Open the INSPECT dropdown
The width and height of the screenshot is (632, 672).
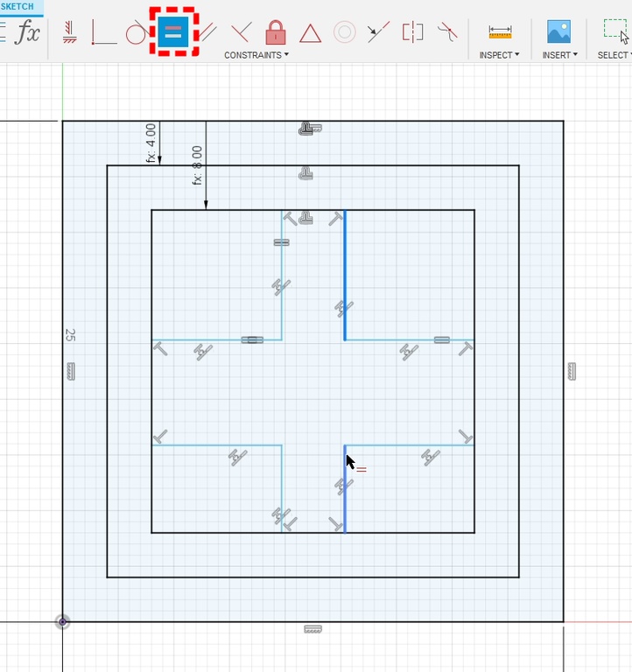[499, 55]
